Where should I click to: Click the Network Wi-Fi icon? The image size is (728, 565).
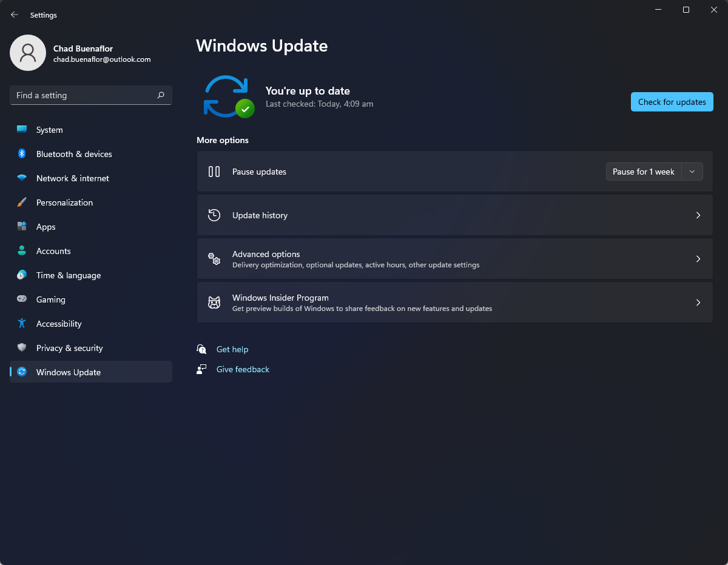22,178
